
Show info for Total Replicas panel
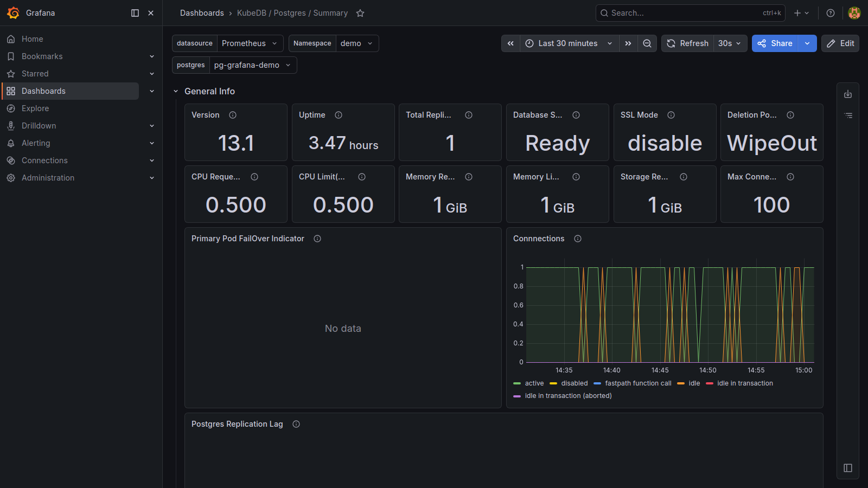coord(469,115)
